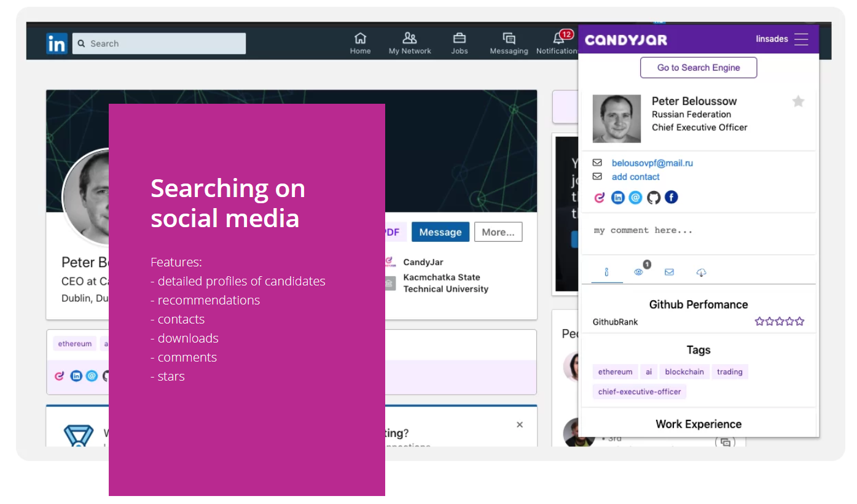Click the Chief Executive Officer text
Viewport: 857px width, 504px height.
click(x=700, y=128)
